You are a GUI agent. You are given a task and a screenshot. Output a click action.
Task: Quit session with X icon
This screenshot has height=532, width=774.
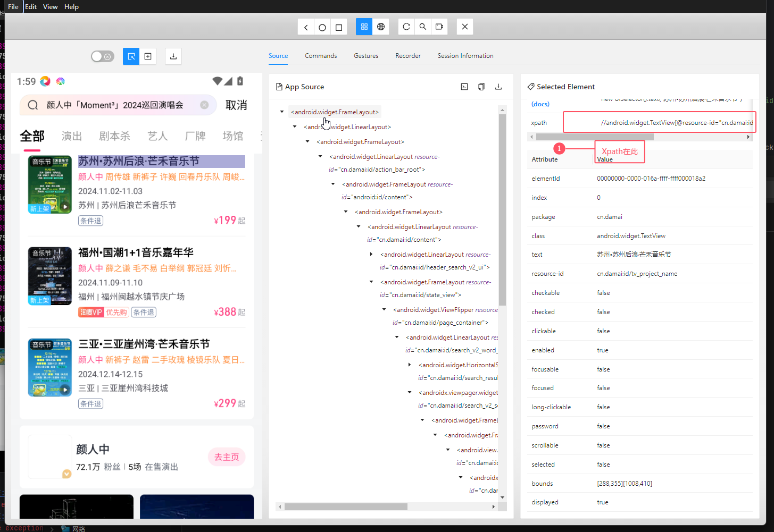tap(465, 27)
